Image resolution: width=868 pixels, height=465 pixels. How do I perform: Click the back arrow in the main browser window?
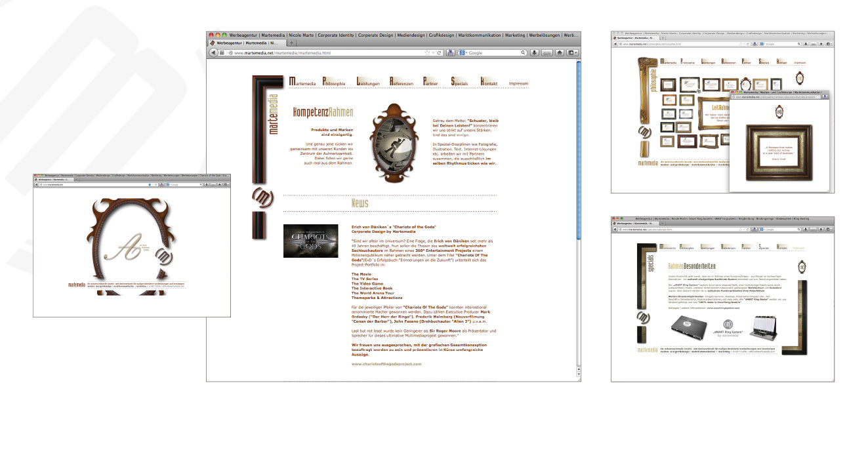tap(215, 52)
